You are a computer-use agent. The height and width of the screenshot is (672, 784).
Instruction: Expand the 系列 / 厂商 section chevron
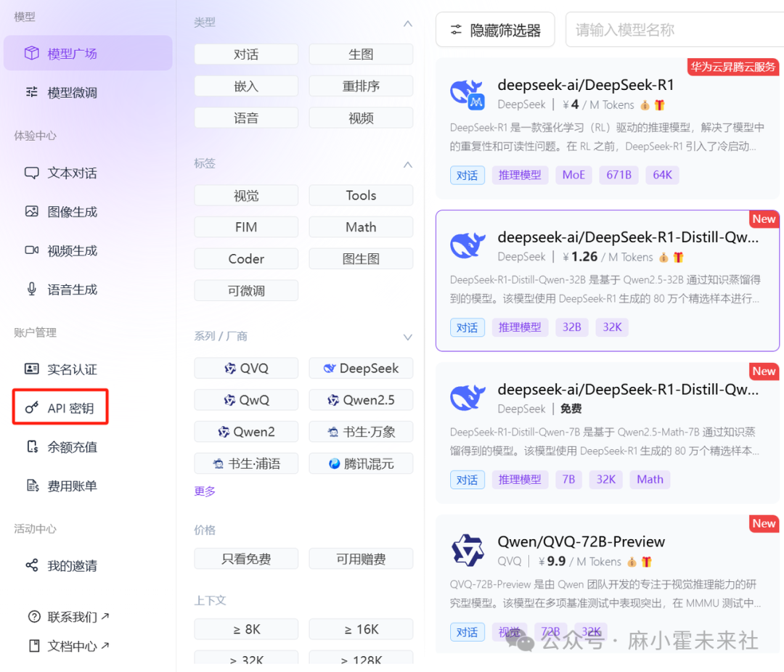(x=407, y=337)
